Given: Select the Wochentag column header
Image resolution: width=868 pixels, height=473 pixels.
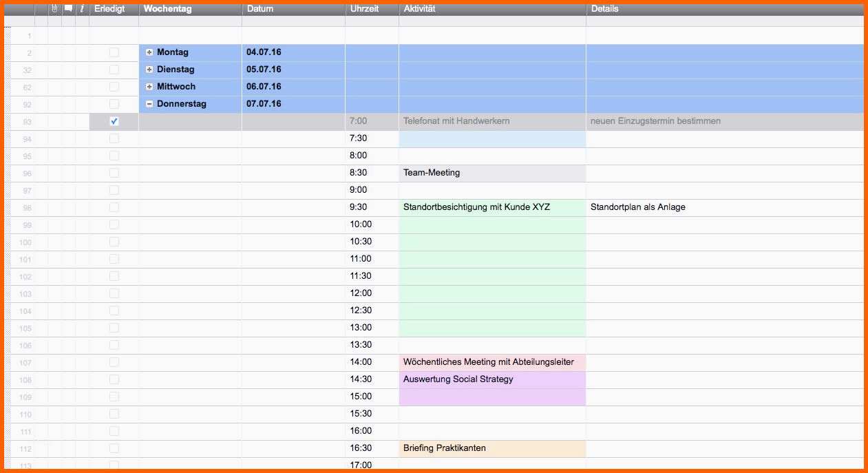Looking at the screenshot, I should 191,9.
